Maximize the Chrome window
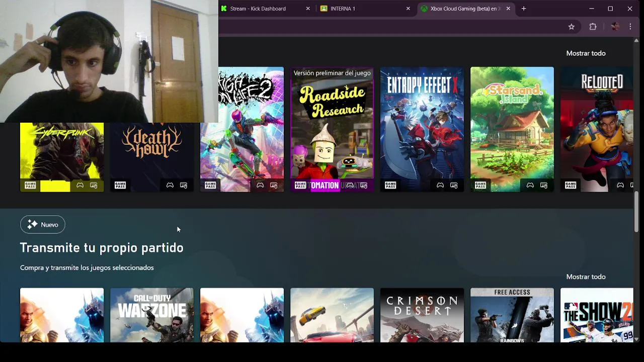 610,9
